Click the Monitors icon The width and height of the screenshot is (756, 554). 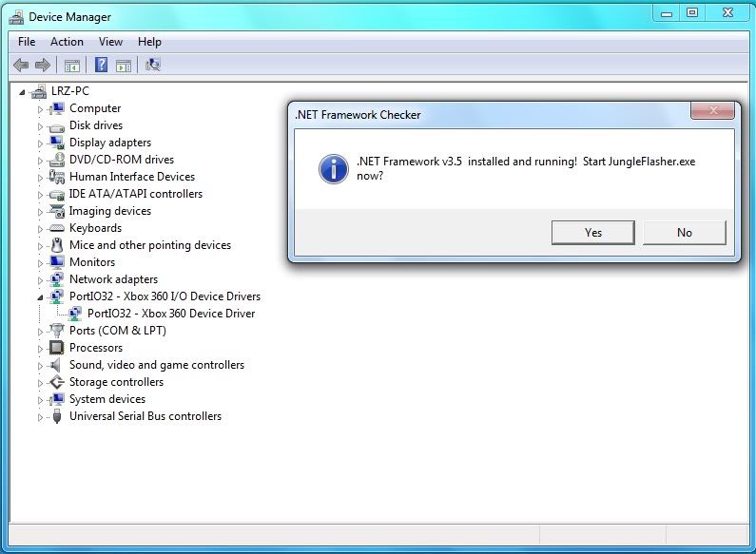(57, 262)
